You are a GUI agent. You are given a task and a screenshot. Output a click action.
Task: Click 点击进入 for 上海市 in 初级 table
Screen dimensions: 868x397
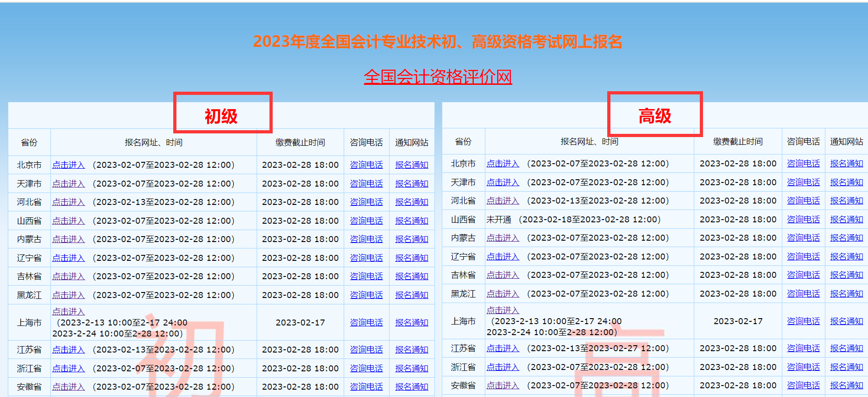tap(68, 312)
